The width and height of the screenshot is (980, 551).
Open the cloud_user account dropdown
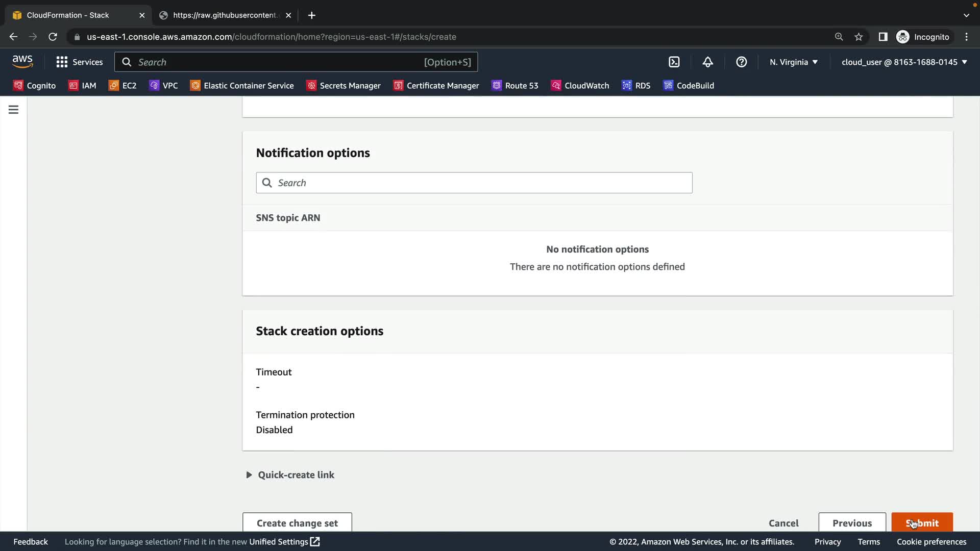(x=904, y=62)
